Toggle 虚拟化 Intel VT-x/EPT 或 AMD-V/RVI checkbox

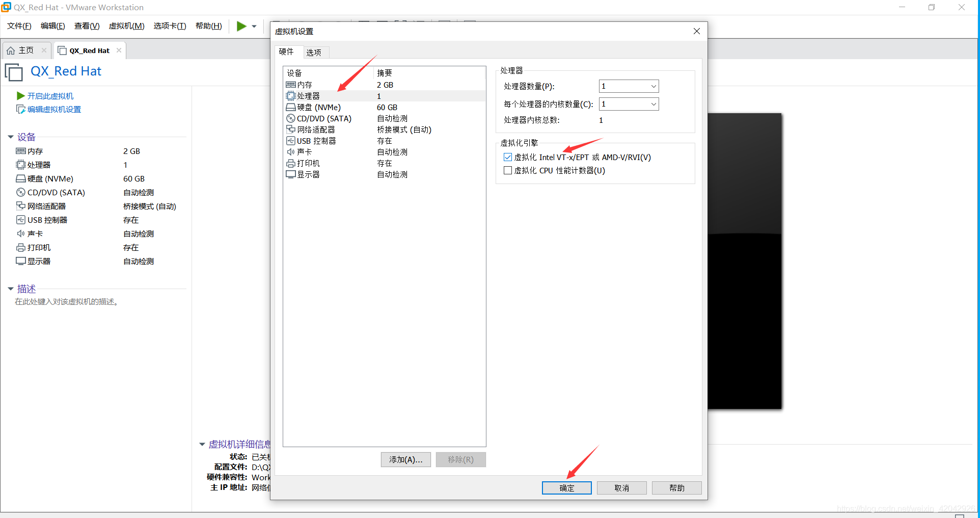point(508,157)
